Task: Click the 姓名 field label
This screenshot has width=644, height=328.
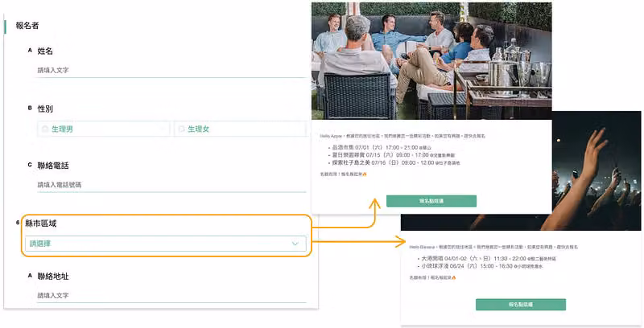Action: 45,51
